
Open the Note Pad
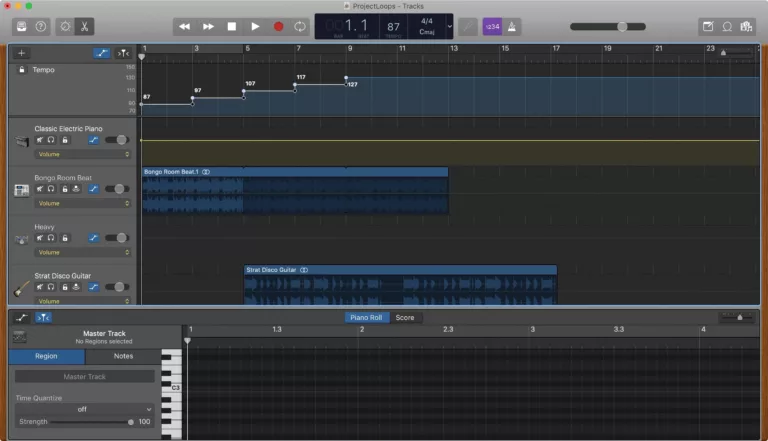click(708, 26)
